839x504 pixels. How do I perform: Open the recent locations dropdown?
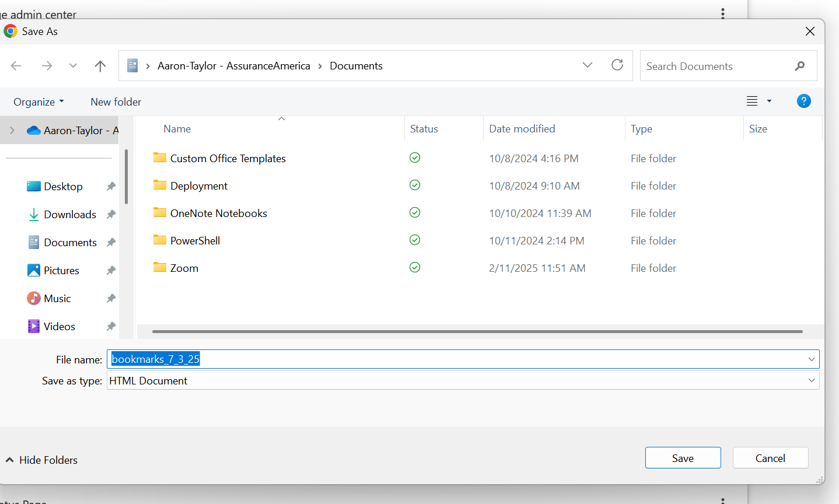point(73,66)
